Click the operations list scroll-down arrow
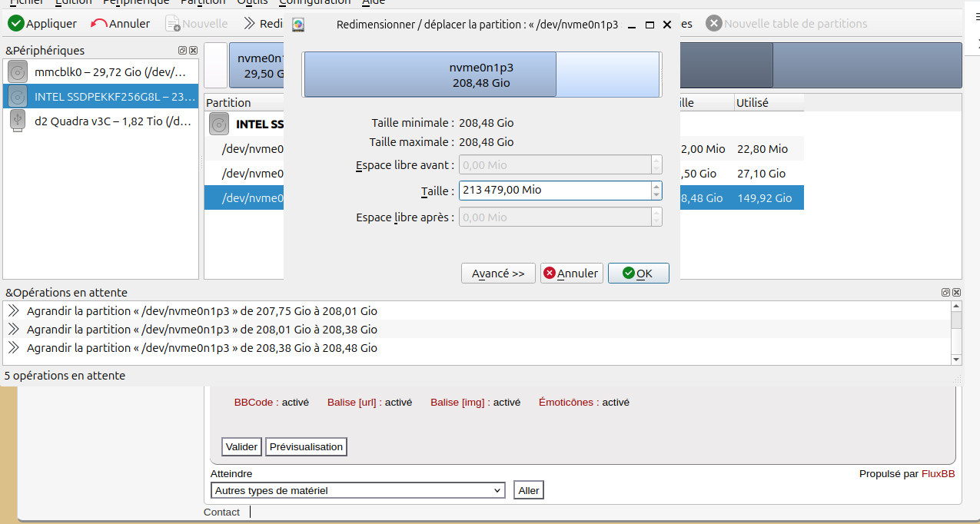Screen dimensions: 980x524 [x=956, y=360]
